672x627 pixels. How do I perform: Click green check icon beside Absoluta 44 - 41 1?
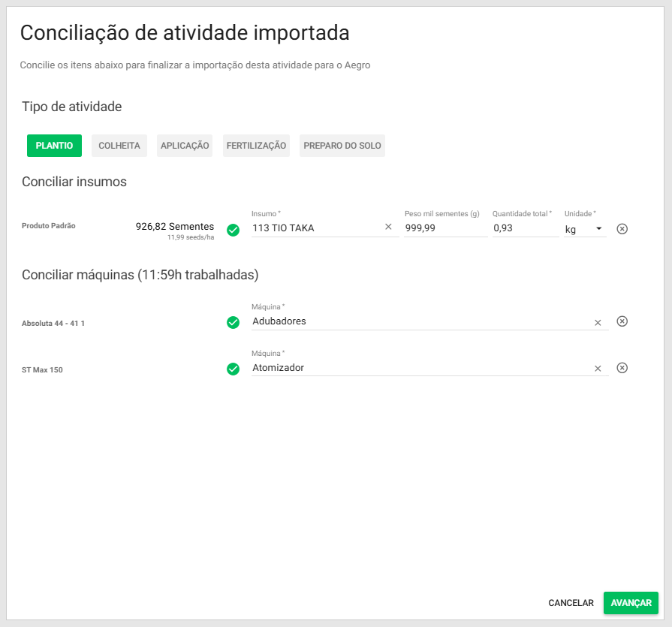coord(233,322)
